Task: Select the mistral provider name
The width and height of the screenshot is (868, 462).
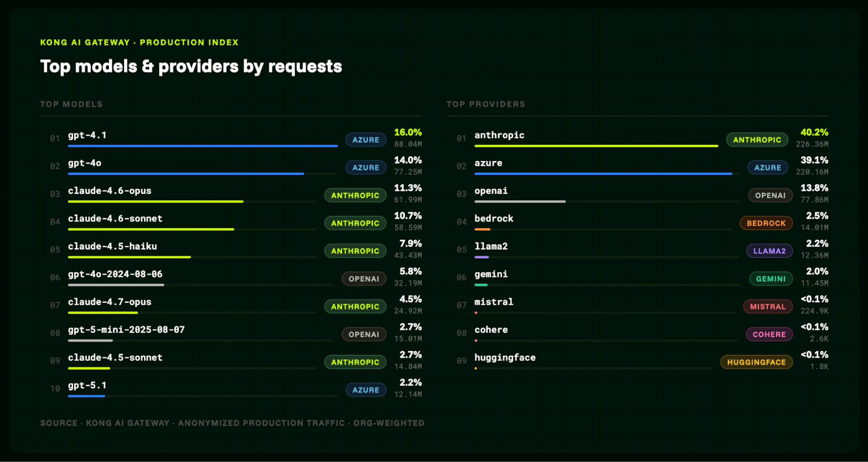Action: pos(494,302)
